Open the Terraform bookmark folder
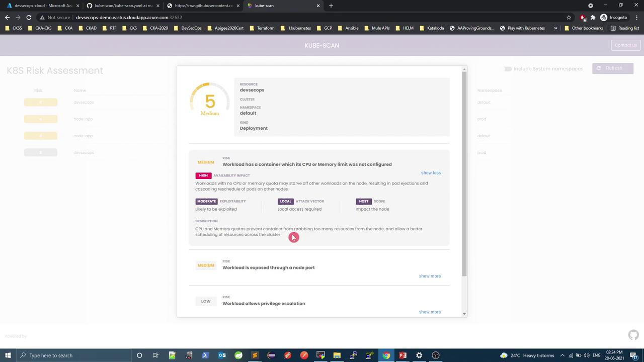The width and height of the screenshot is (644, 362). pyautogui.click(x=262, y=28)
